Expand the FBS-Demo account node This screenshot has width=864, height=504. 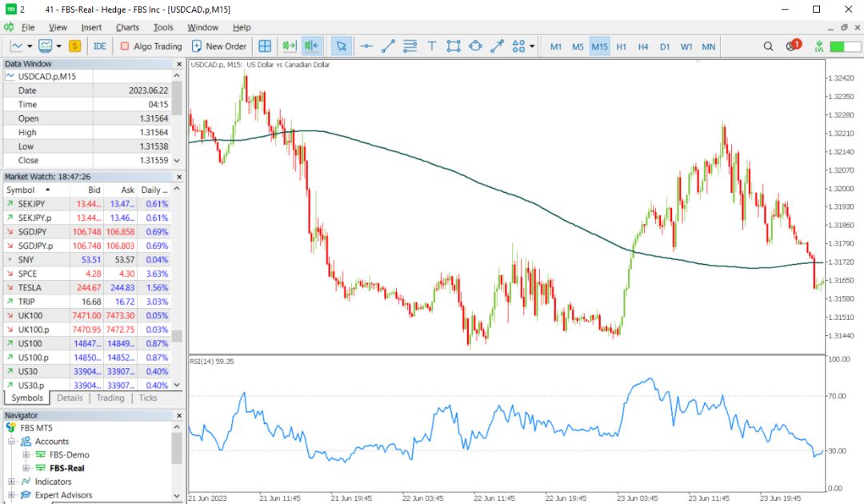point(26,455)
